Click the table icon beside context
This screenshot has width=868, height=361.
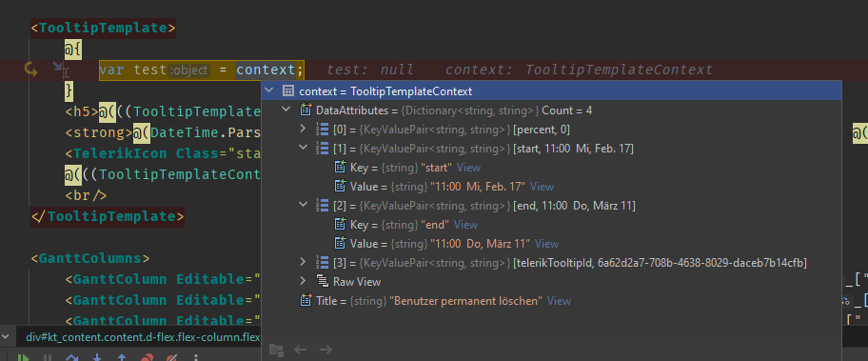[x=287, y=90]
